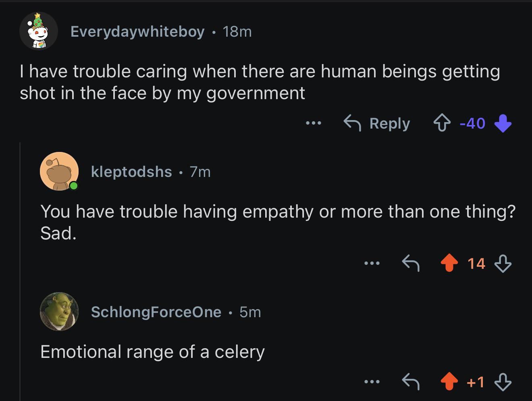The image size is (532, 401).
Task: Toggle the +1 score on SchlongForceOne's comment
Action: click(476, 382)
